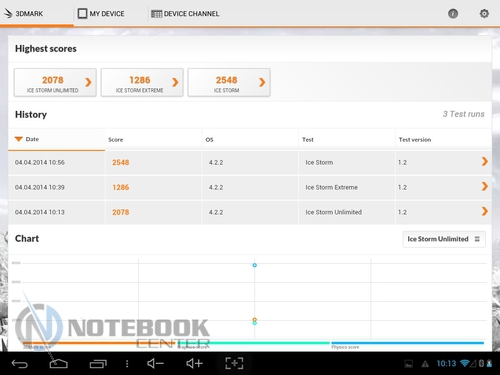Tap volume down icon in navigation bar

point(155,363)
